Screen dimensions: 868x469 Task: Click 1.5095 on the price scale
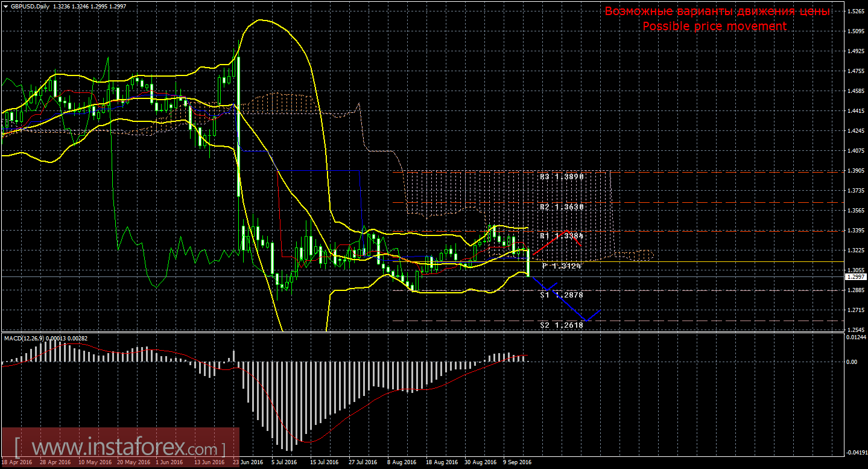click(x=855, y=31)
